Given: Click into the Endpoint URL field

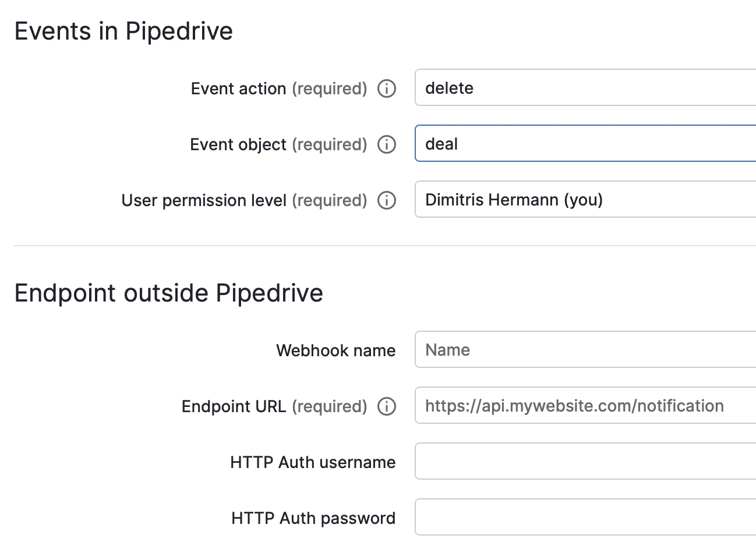Looking at the screenshot, I should coord(585,405).
